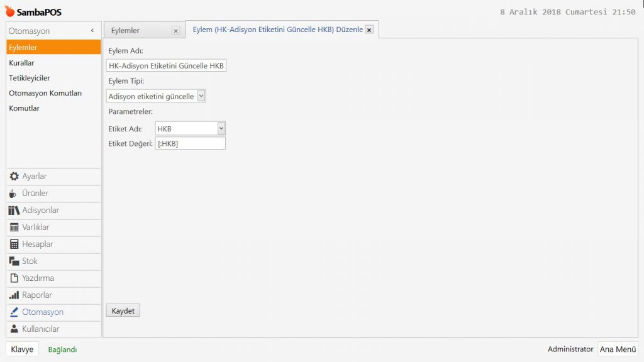
Task: Open Hesaplar calculator icon
Action: 14,244
